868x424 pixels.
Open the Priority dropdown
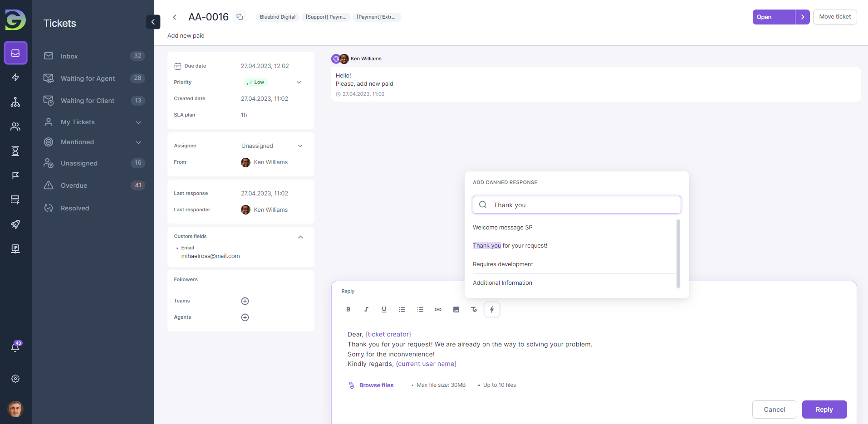(299, 83)
